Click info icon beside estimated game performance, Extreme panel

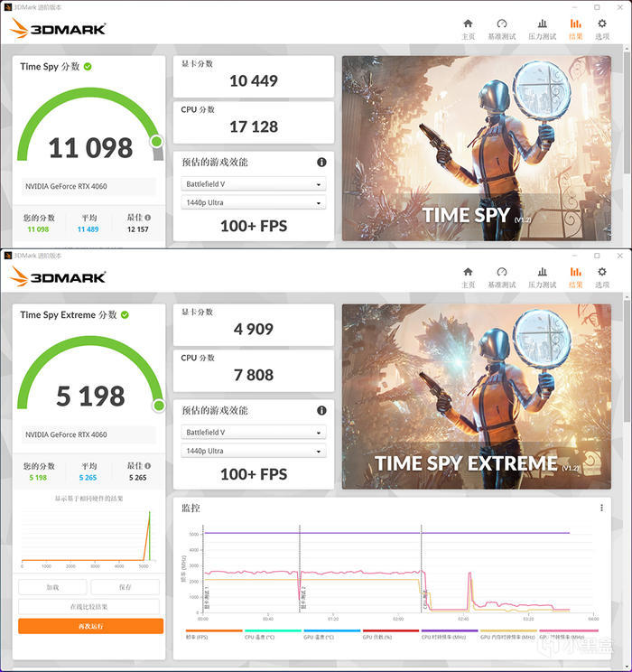(321, 411)
